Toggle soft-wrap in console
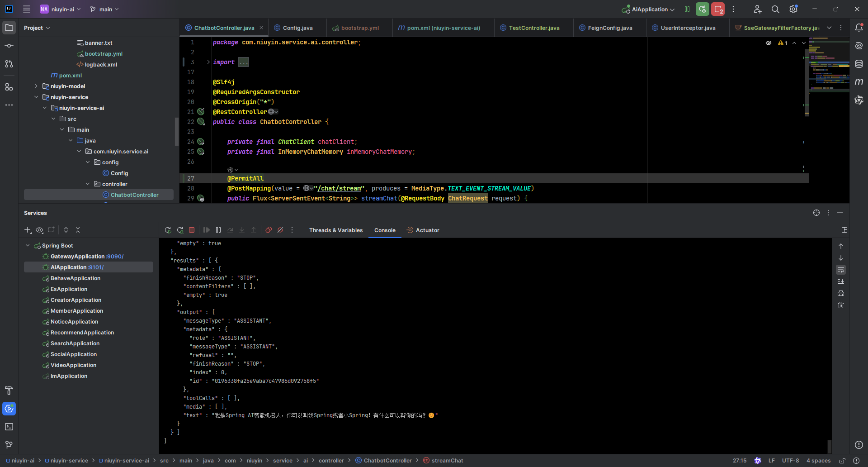 click(x=841, y=270)
